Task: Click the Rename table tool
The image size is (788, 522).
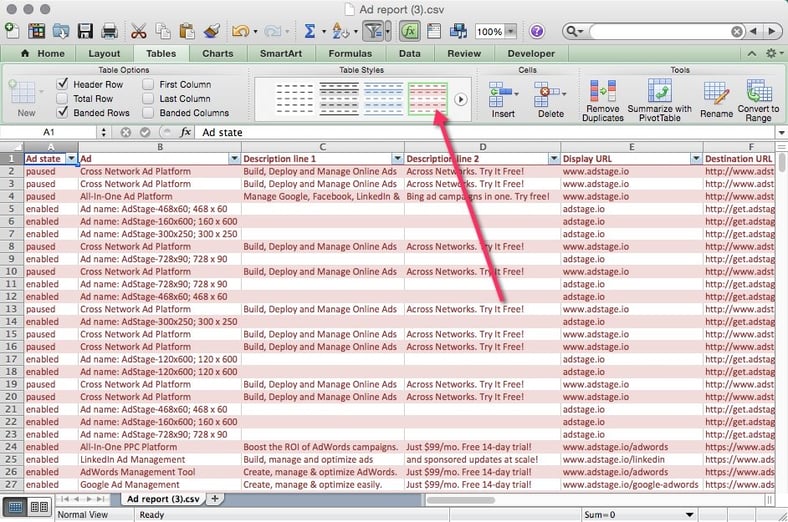Action: 716,100
